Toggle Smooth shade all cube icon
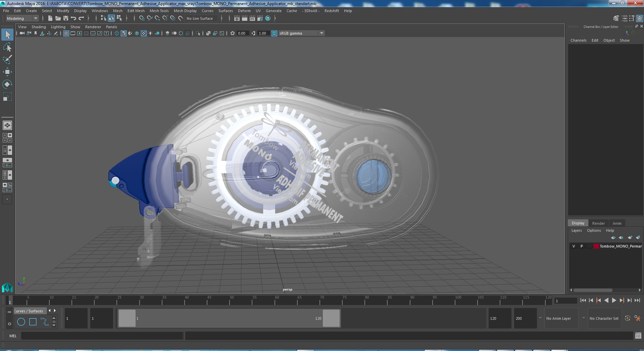The height and width of the screenshot is (351, 644). [x=123, y=33]
